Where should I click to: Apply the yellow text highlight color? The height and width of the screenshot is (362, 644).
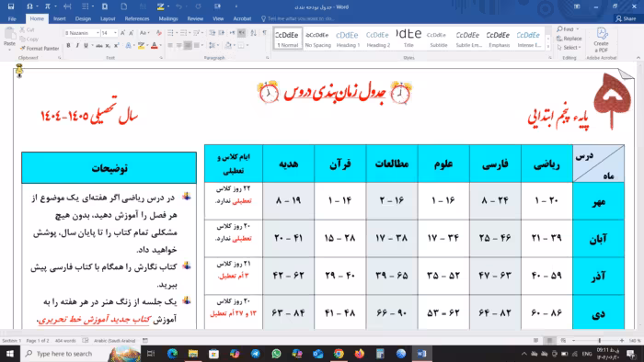[141, 46]
